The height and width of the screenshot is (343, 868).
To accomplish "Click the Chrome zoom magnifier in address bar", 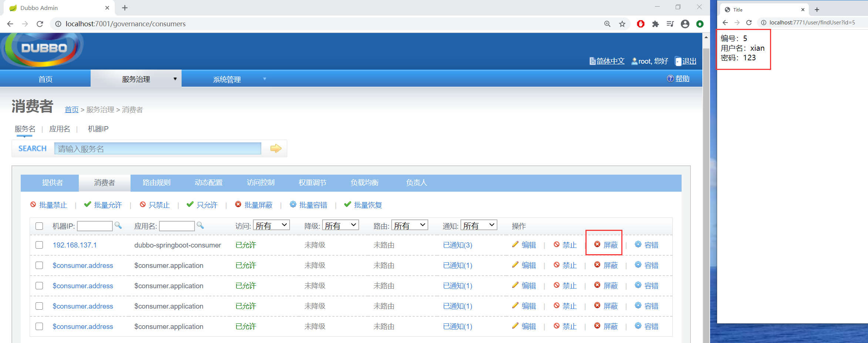I will point(607,24).
